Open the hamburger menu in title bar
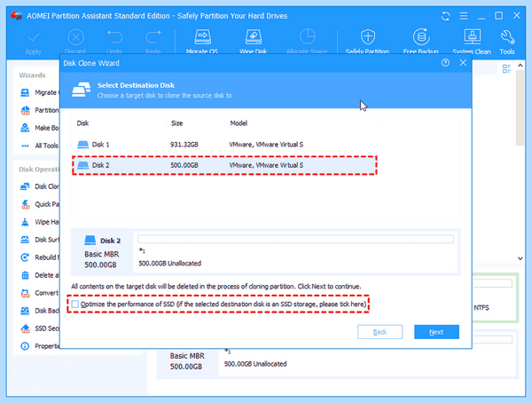 (x=464, y=16)
